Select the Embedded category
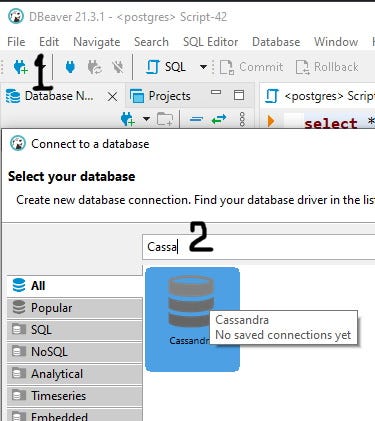The height and width of the screenshot is (421, 375). pyautogui.click(x=74, y=415)
